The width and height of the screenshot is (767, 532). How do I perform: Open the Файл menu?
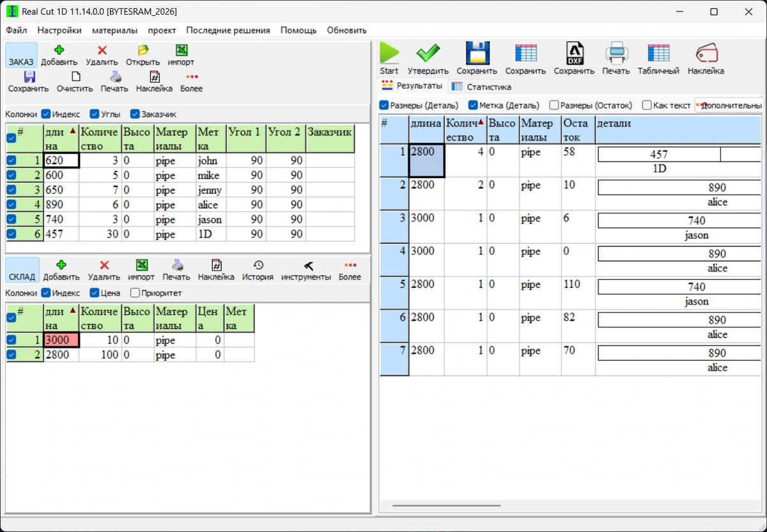tap(17, 30)
